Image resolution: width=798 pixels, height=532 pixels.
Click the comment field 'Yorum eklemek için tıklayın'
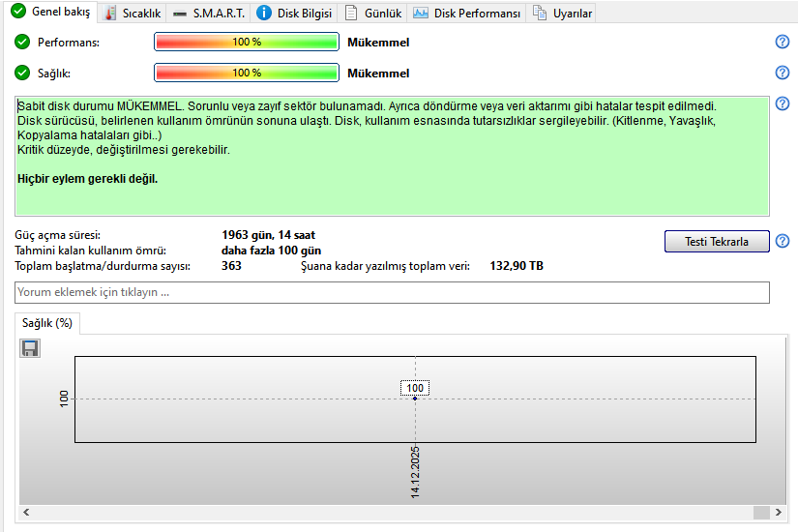[x=392, y=292]
